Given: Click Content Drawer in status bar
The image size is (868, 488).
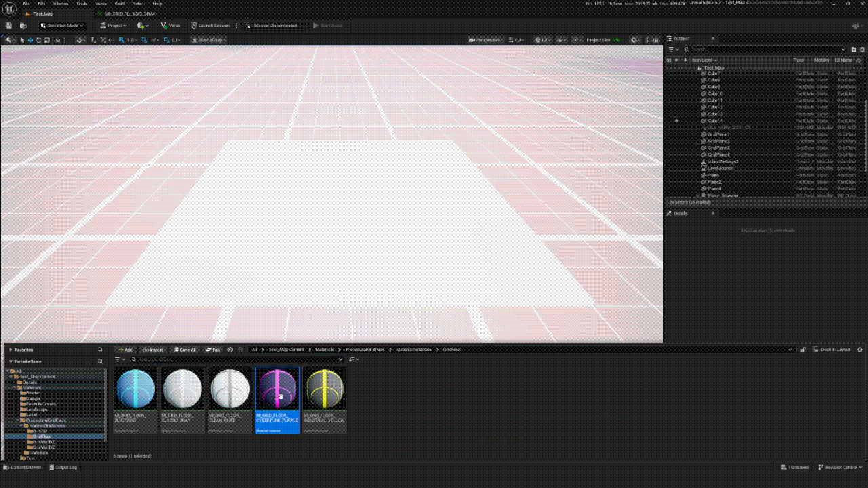Looking at the screenshot, I should 22,467.
